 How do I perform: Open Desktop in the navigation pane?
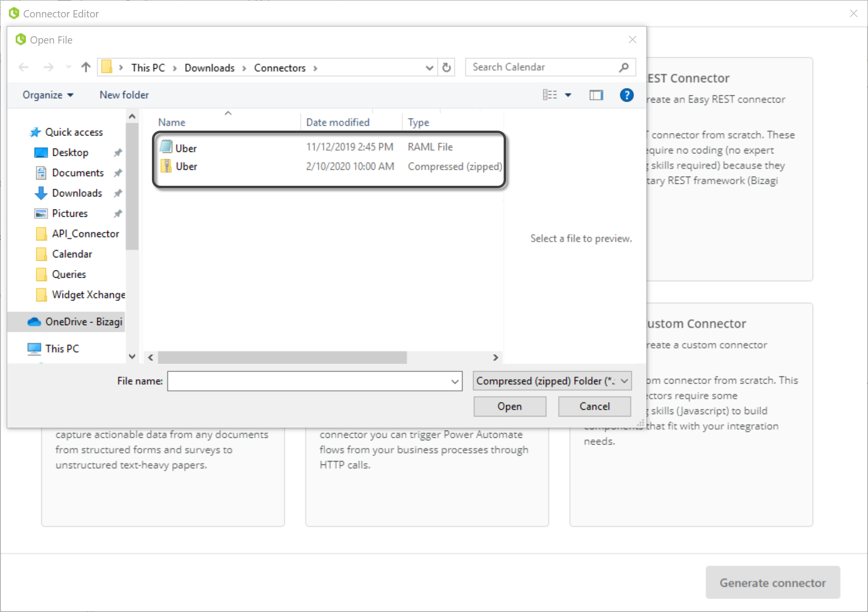[70, 152]
